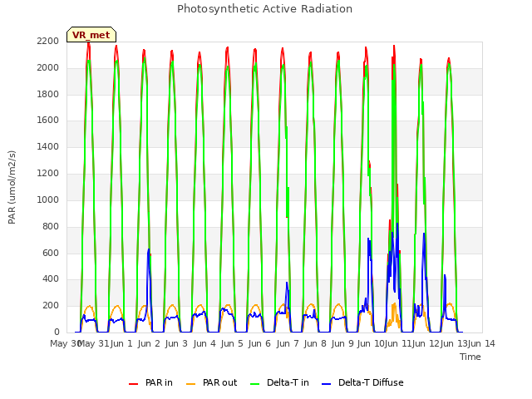Click the Jun 11 blue diffuse peak

(397, 224)
